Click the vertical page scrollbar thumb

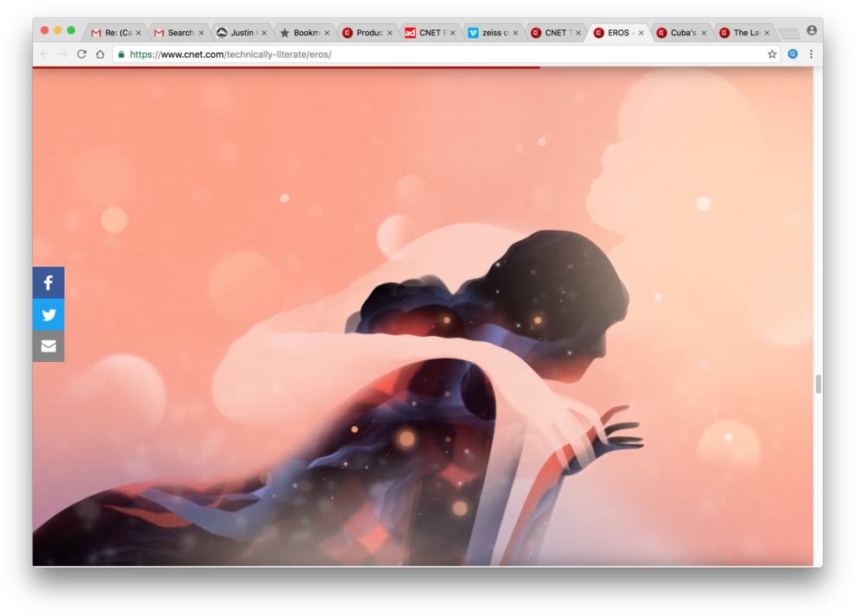coord(817,384)
